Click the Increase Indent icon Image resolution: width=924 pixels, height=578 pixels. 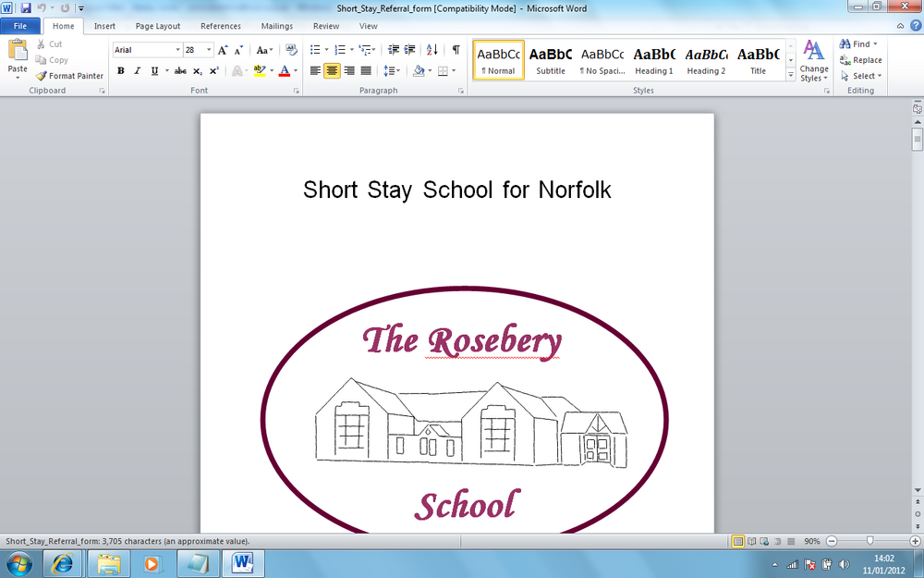pyautogui.click(x=409, y=50)
